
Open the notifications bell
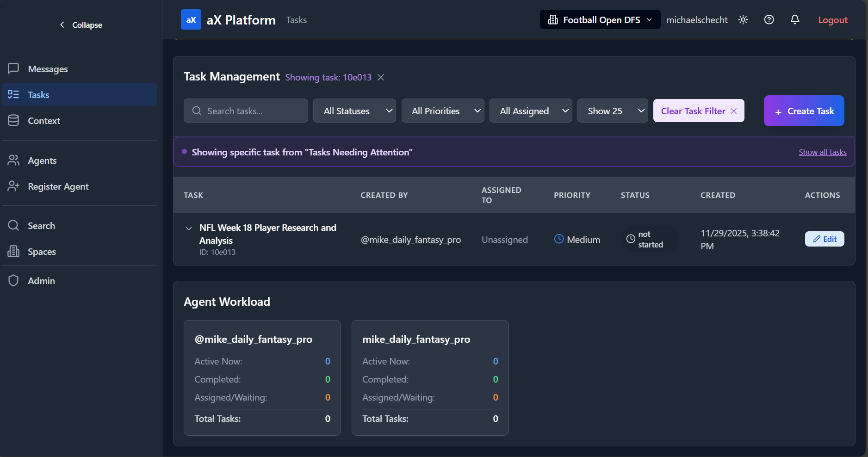pos(795,19)
